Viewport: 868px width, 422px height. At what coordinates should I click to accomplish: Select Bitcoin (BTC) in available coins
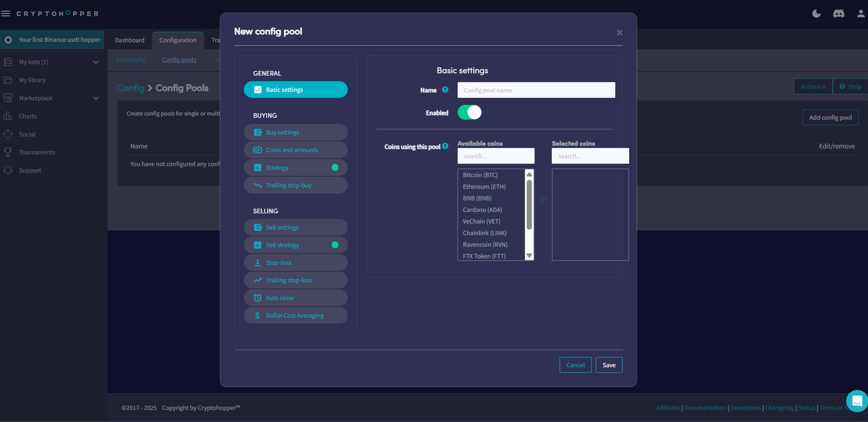pos(491,175)
